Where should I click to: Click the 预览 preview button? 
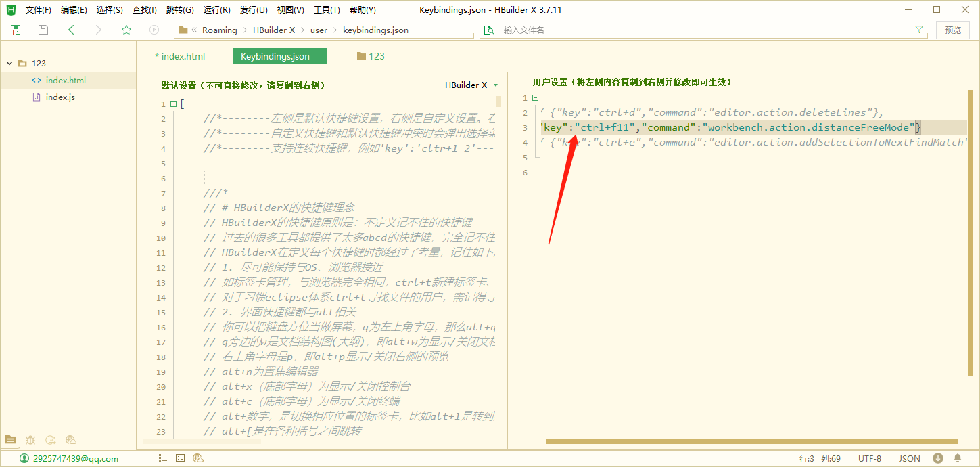click(x=953, y=30)
